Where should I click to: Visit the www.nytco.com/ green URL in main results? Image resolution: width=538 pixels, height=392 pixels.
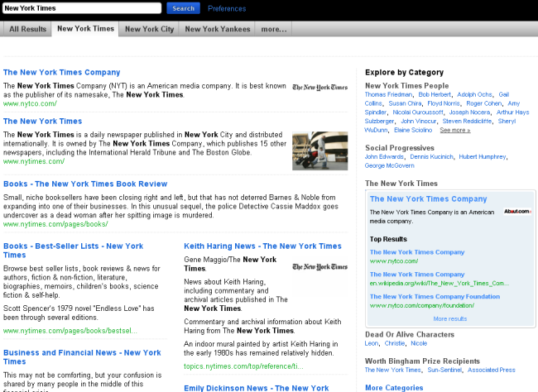point(30,103)
